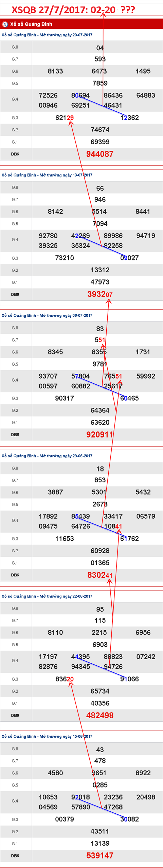Select fourth prize number 93707

(48, 376)
